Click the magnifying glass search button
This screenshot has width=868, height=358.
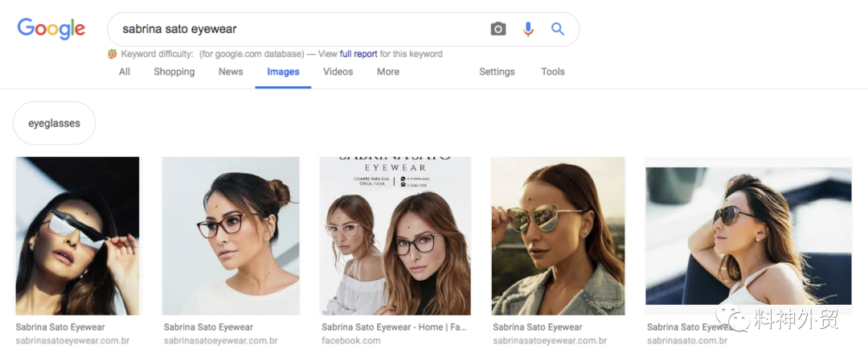pos(558,29)
